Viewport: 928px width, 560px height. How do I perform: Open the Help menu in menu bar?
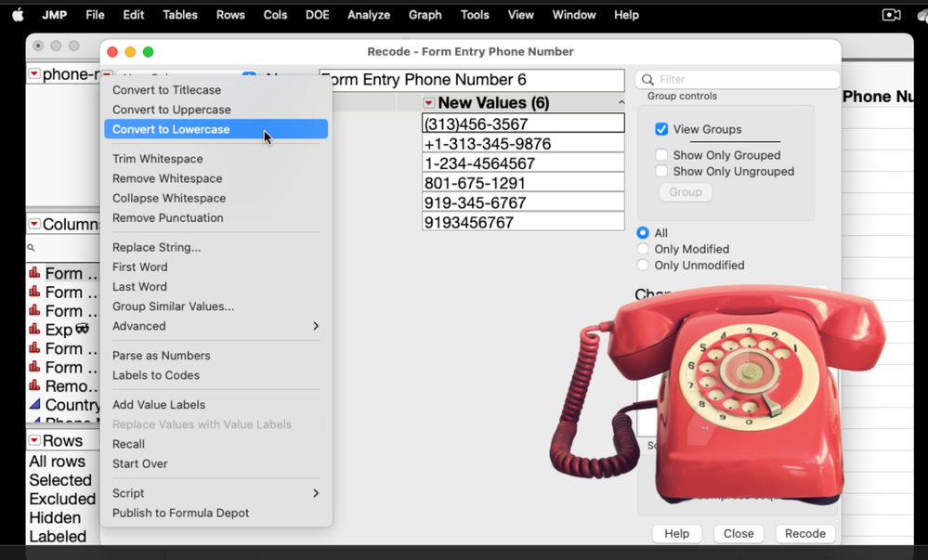pyautogui.click(x=626, y=15)
